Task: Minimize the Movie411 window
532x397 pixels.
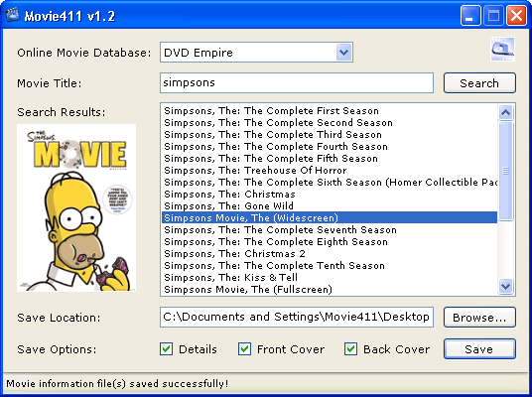Action: coord(470,16)
